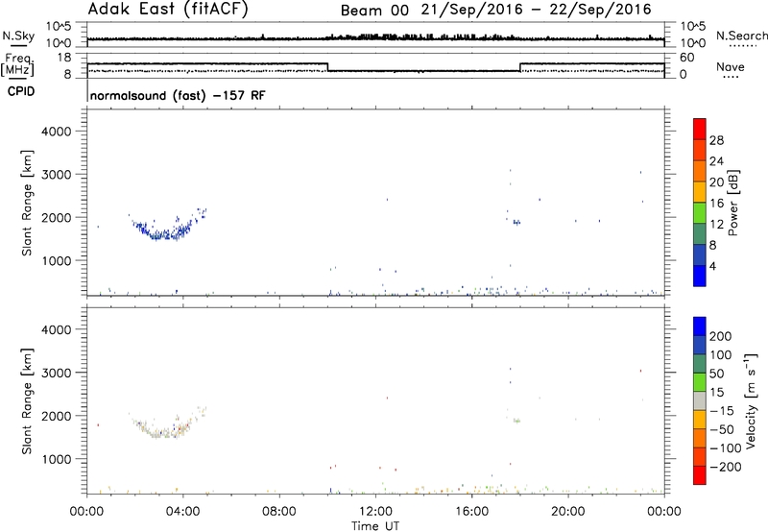Screen dimensions: 768x532
Task: Click the '28' tick on power scale
Action: tap(716, 140)
